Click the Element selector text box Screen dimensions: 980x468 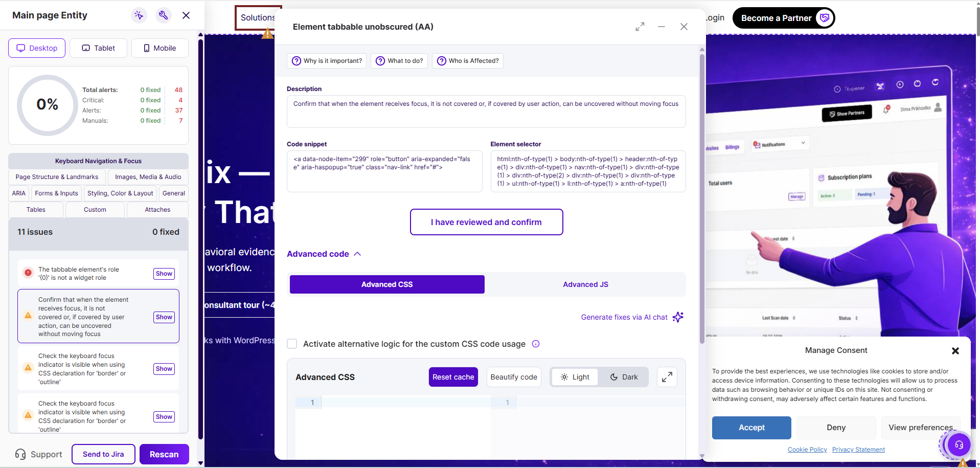tap(588, 171)
